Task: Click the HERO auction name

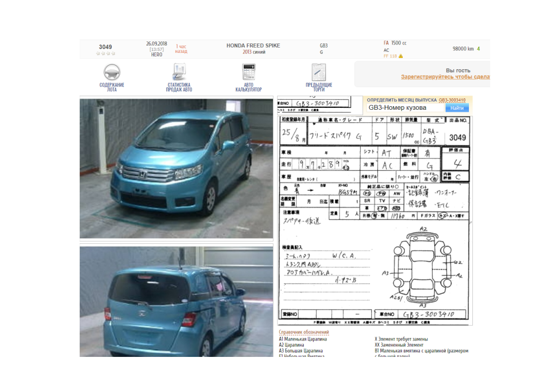Action: [156, 54]
